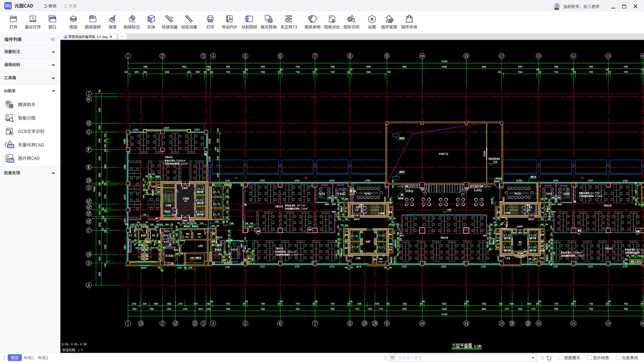644x362 pixels.
Task: Click the 导出PDF export icon
Action: [229, 22]
